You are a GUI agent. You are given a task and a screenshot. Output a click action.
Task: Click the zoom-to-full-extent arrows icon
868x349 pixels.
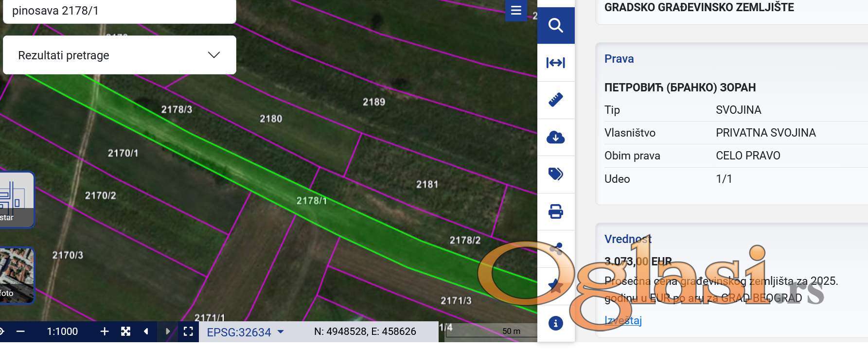[125, 332]
